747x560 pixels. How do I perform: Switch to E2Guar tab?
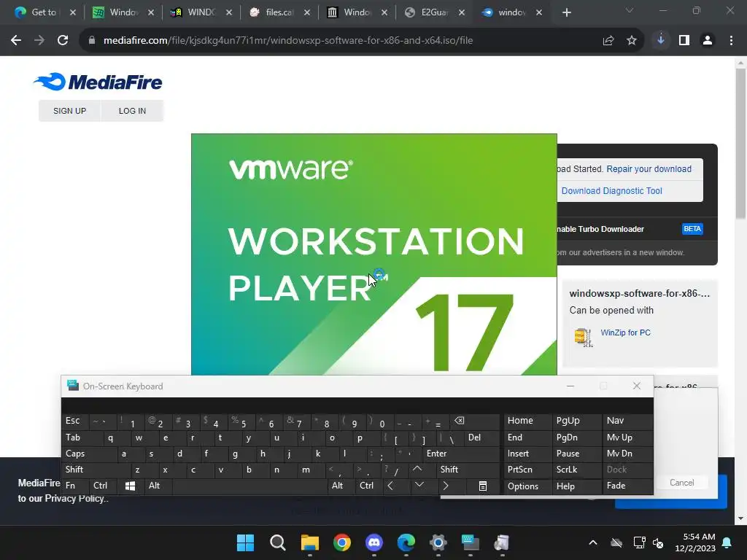click(433, 12)
